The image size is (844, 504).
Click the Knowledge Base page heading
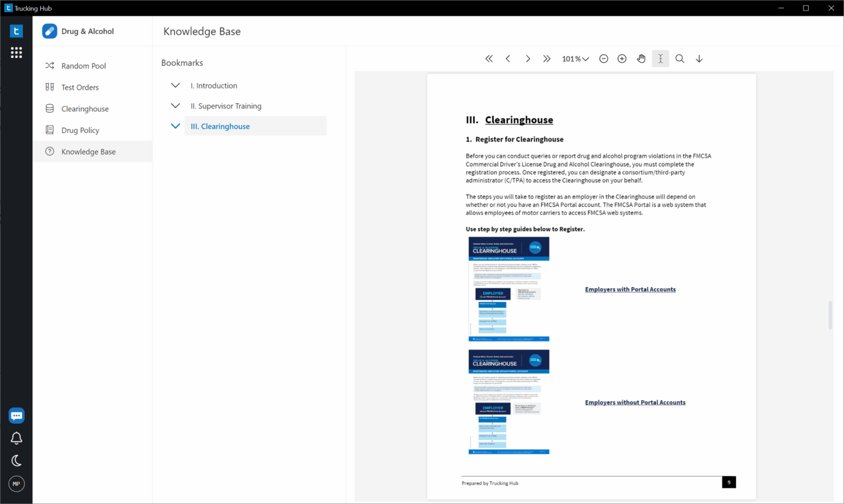pos(202,32)
